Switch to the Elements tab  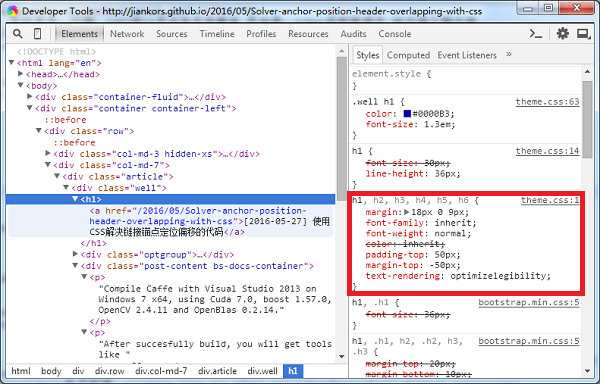[x=79, y=34]
